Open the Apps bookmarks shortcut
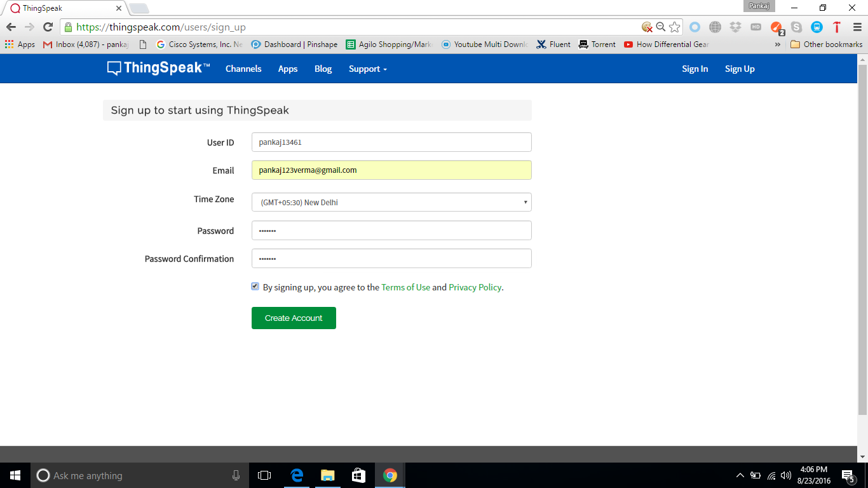This screenshot has height=488, width=868. coord(20,44)
